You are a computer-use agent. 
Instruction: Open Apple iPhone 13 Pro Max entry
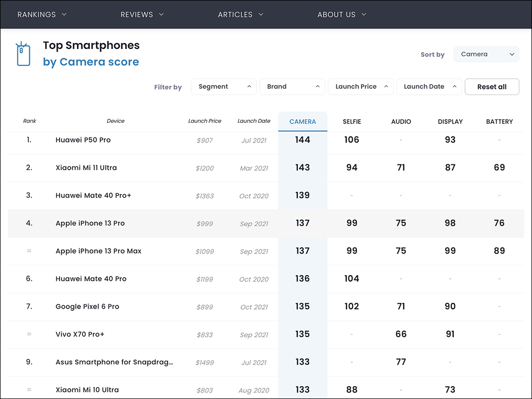[x=98, y=251]
